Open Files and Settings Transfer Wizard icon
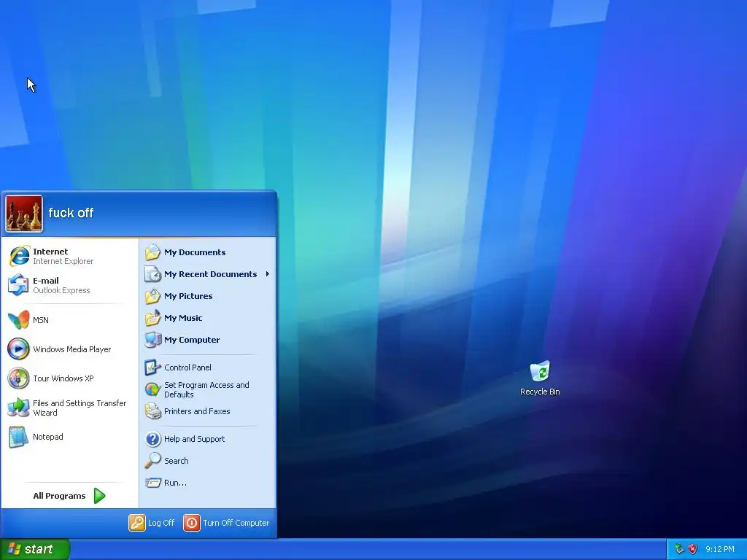Image resolution: width=747 pixels, height=560 pixels. tap(18, 408)
